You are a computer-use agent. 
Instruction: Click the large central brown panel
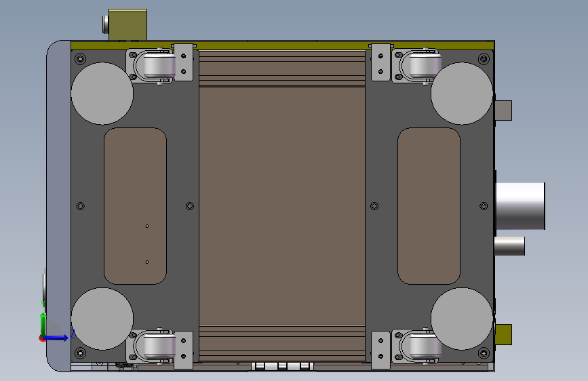282,206
